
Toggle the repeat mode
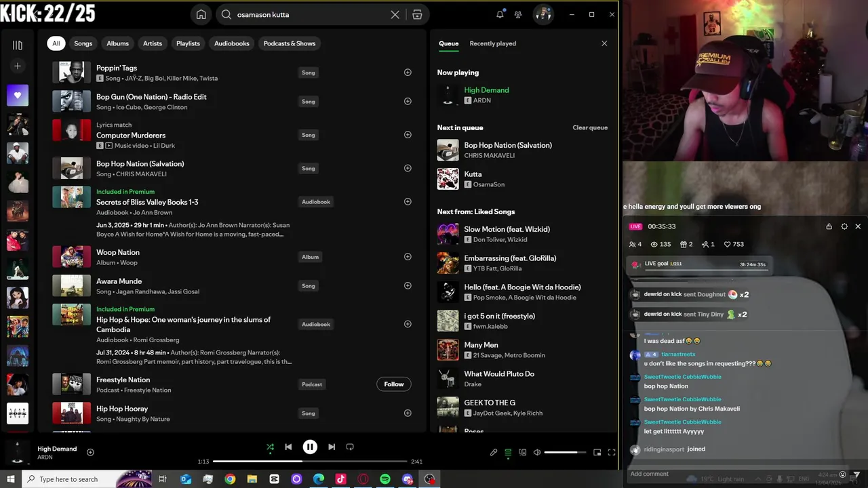pyautogui.click(x=350, y=447)
